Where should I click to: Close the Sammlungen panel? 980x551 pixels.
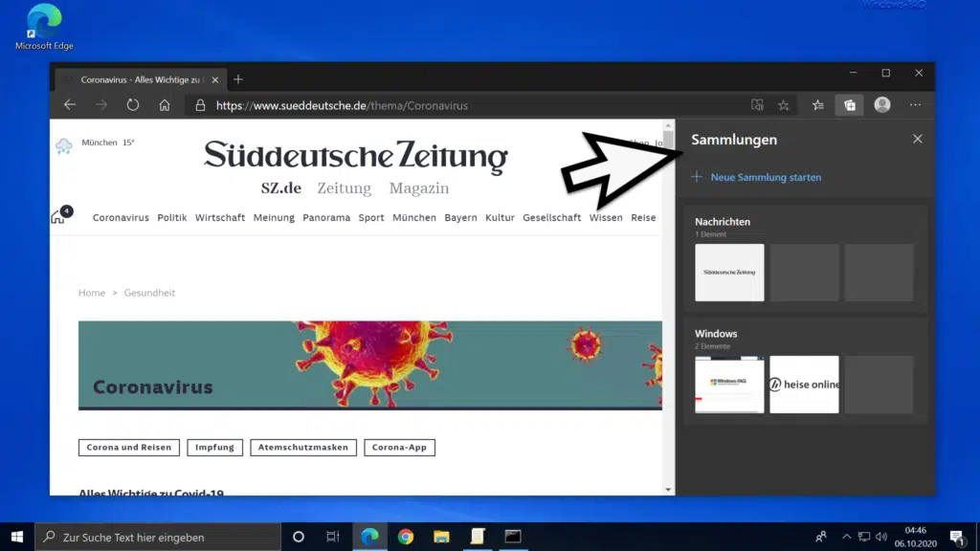[x=918, y=139]
